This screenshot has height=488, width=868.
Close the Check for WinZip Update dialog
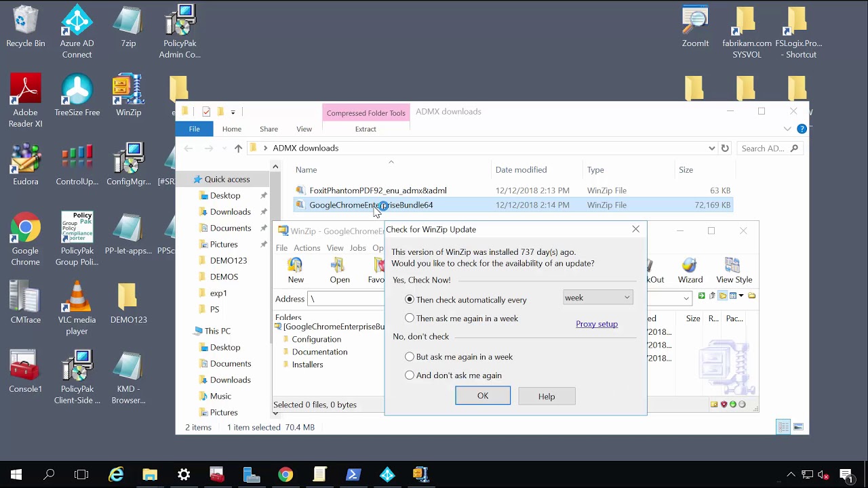pyautogui.click(x=635, y=229)
